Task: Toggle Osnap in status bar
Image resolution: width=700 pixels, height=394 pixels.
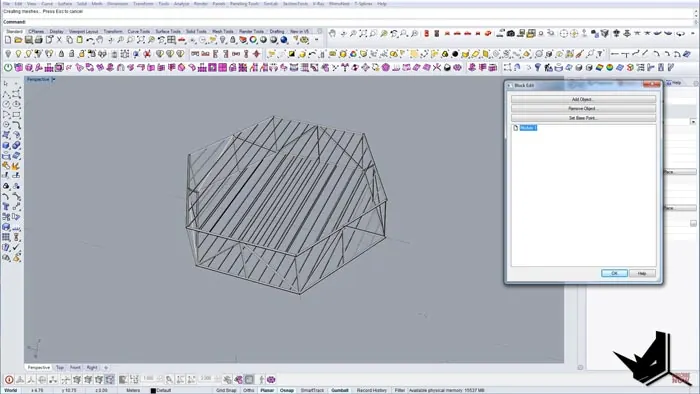Action: 287,390
